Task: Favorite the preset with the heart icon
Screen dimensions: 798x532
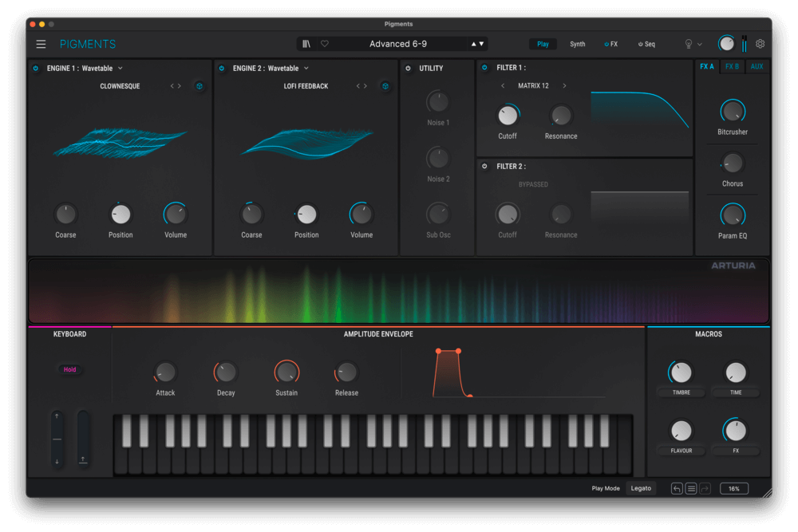Action: (324, 45)
